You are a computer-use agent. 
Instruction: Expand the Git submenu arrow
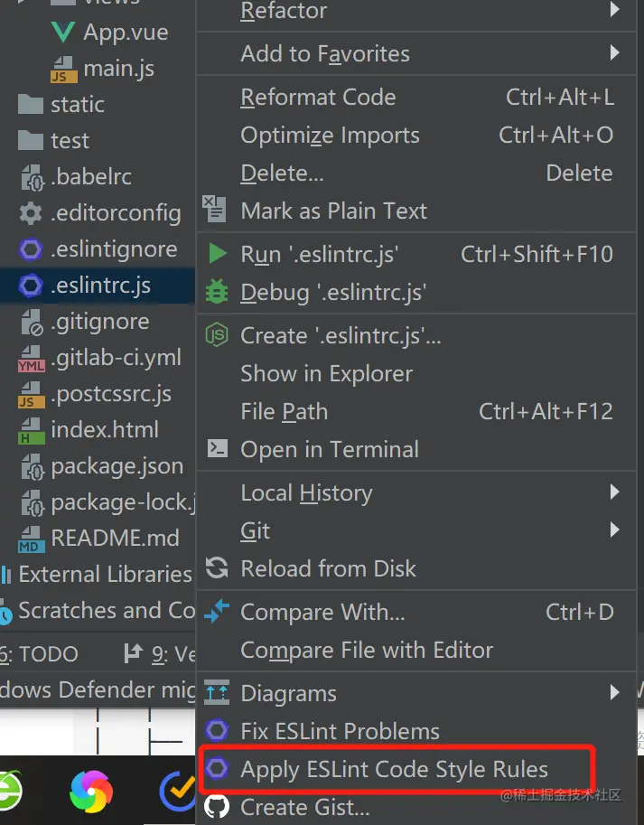pyautogui.click(x=614, y=530)
